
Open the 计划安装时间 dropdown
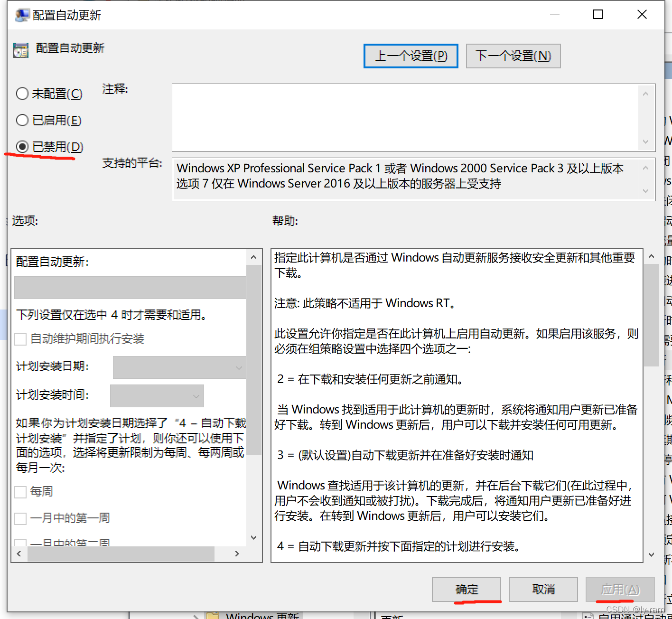coord(157,396)
